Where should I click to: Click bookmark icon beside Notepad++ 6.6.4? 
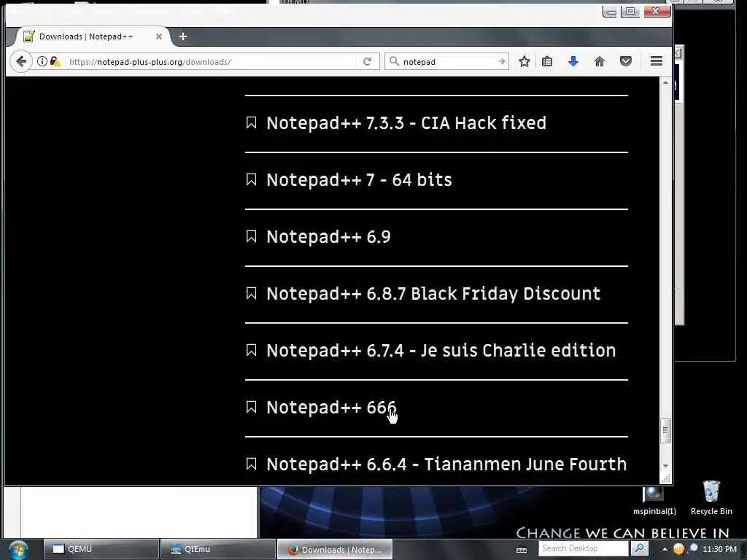[x=251, y=464]
